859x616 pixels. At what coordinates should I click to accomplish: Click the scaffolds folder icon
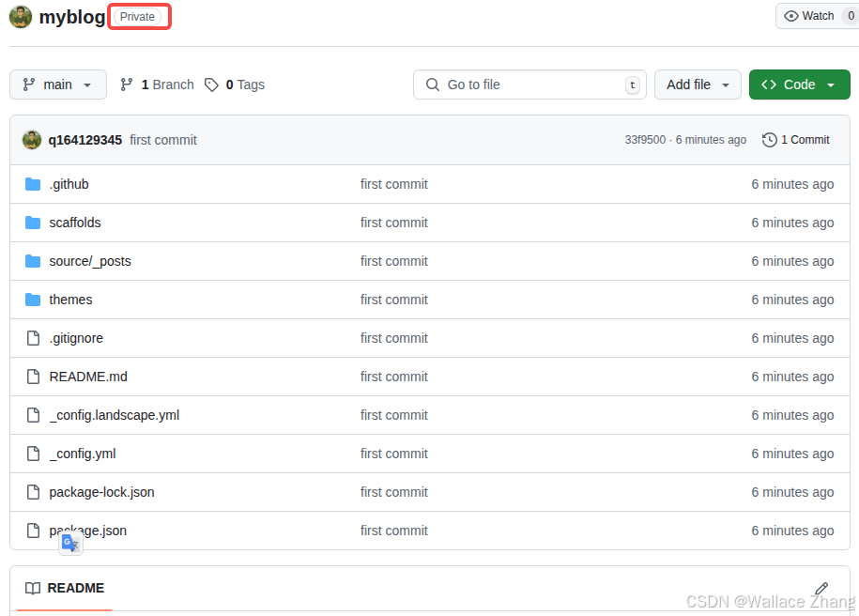[33, 223]
